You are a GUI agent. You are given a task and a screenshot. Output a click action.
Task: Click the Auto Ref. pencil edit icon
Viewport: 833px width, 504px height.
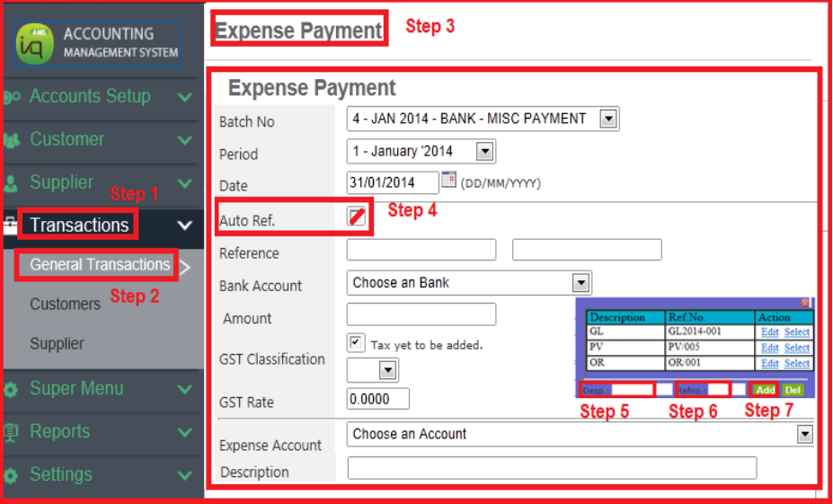357,217
